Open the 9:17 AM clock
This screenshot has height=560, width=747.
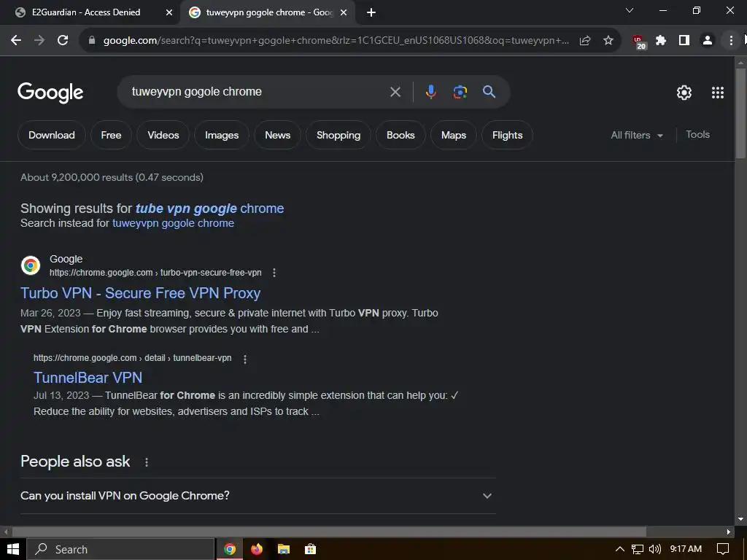686,549
